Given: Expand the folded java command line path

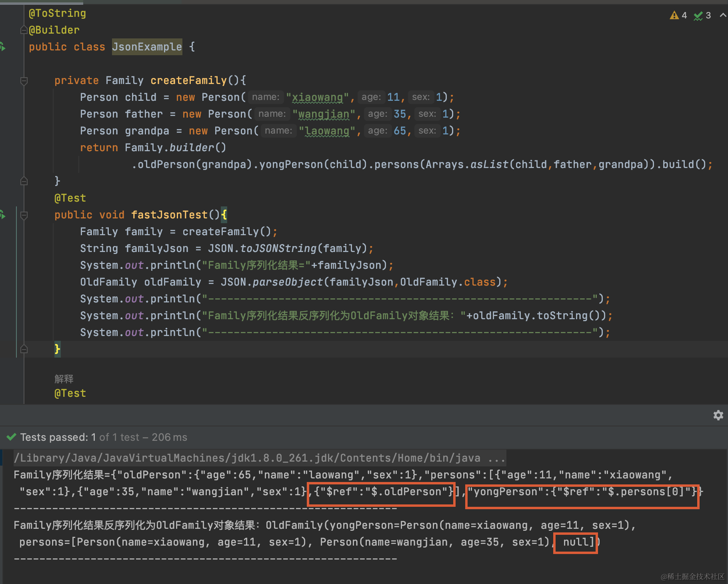Looking at the screenshot, I should pyautogui.click(x=260, y=458).
